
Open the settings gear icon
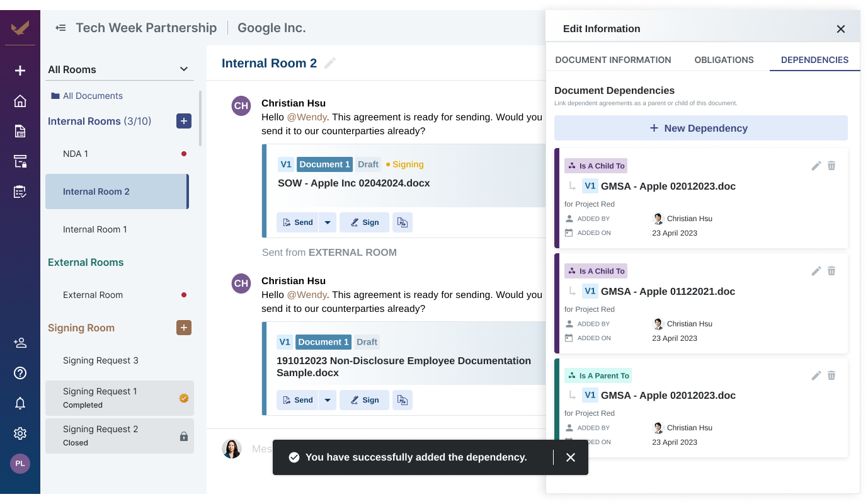point(20,433)
